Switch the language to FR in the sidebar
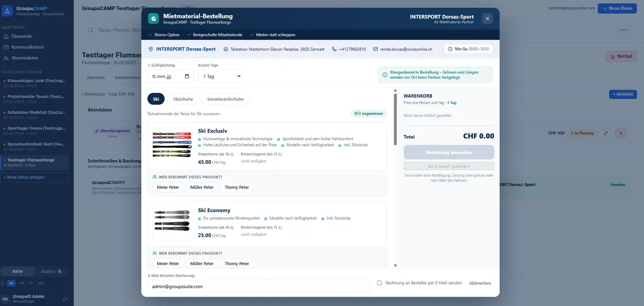The width and height of the screenshot is (644, 306). point(22,283)
